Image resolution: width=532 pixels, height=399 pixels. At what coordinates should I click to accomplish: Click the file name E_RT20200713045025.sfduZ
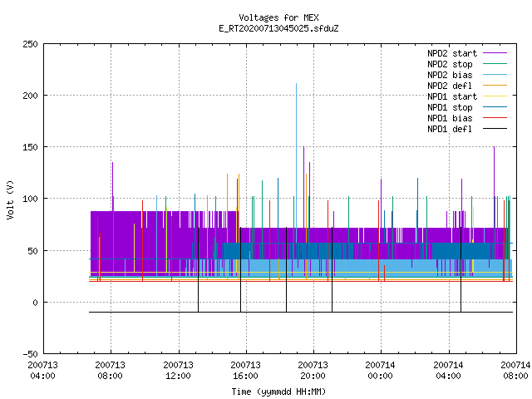pos(278,28)
